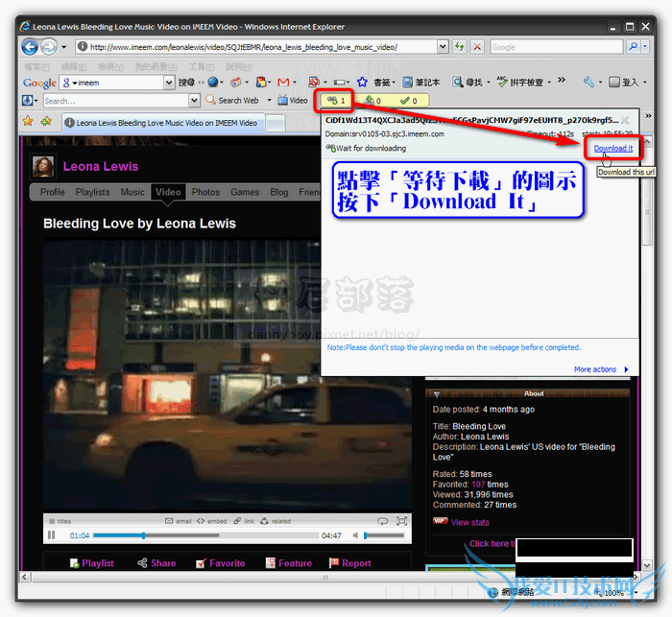Click the download toolbar arrow icon at left
Image resolution: width=672 pixels, height=617 pixels.
[28, 101]
